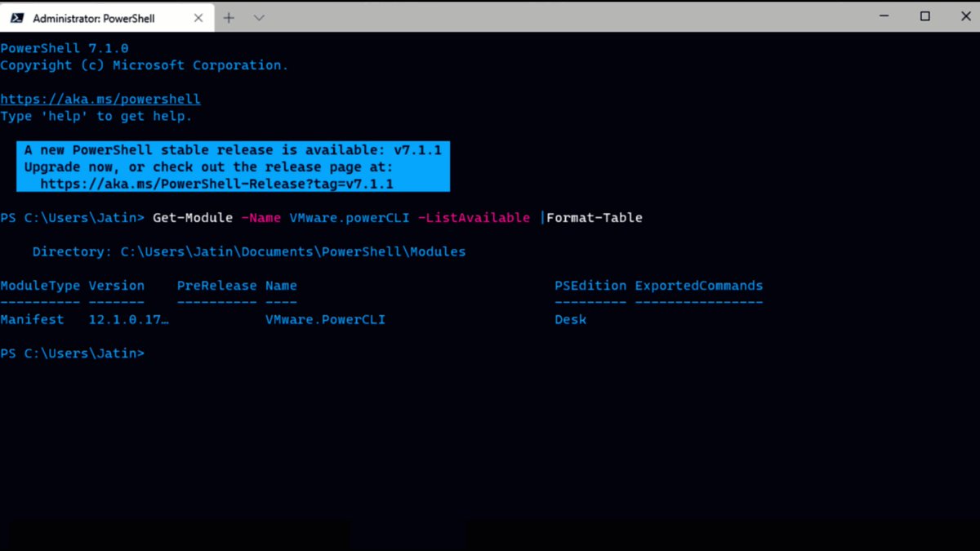
Task: Click the 'Version' column header
Action: click(x=117, y=286)
